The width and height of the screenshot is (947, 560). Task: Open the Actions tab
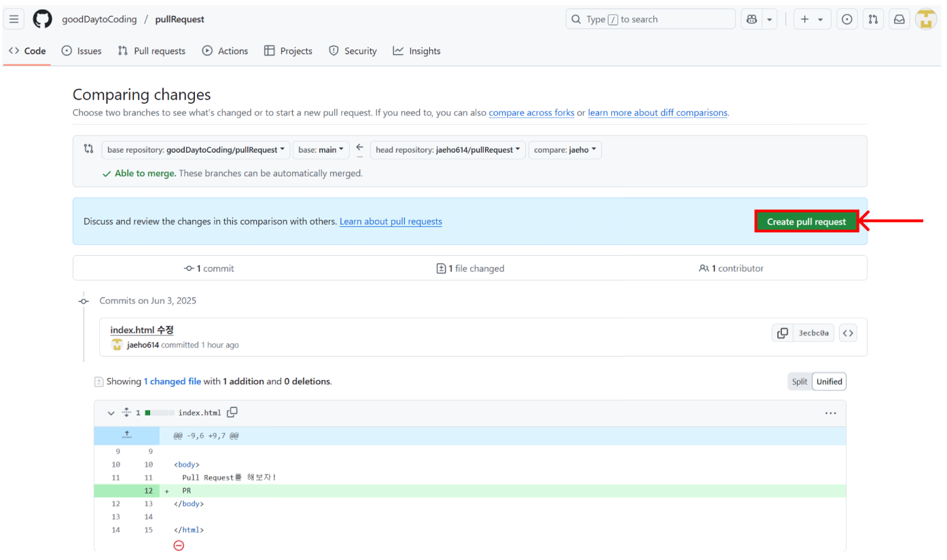point(225,51)
